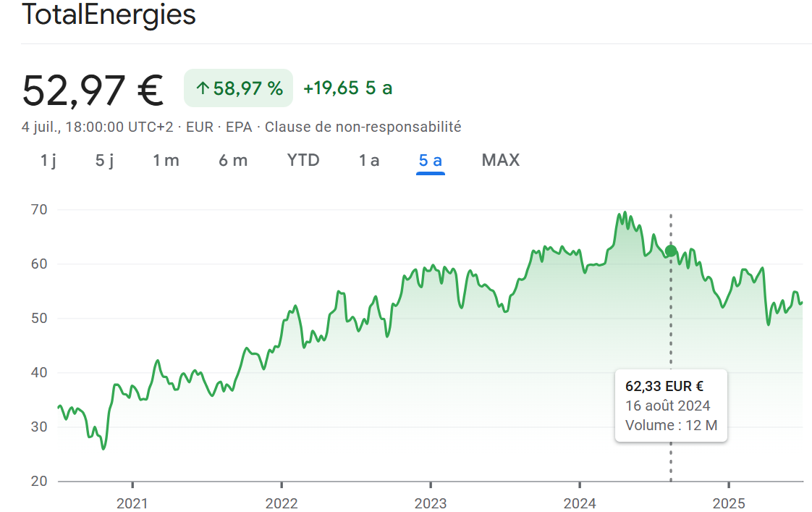Select the MAX range tab

point(501,160)
